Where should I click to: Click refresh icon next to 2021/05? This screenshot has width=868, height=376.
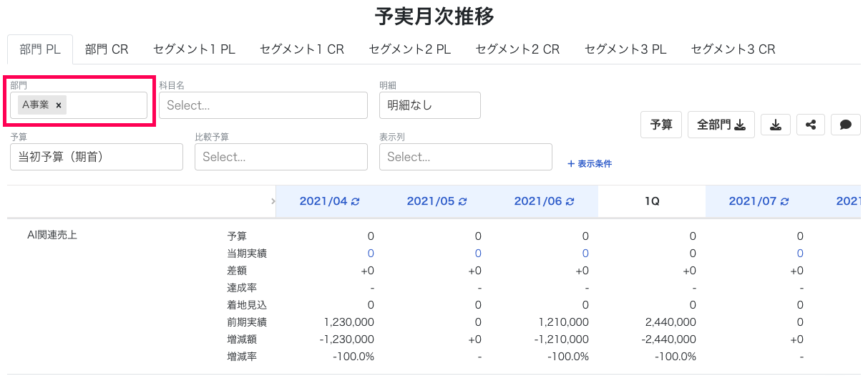(462, 202)
